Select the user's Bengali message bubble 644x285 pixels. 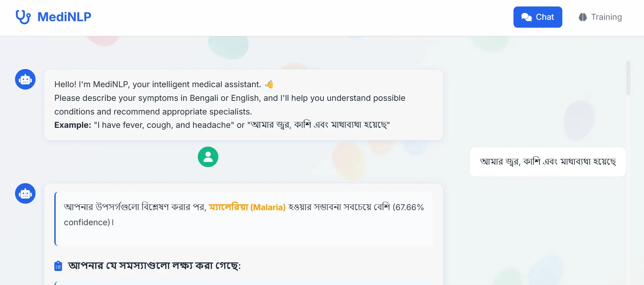pos(547,162)
